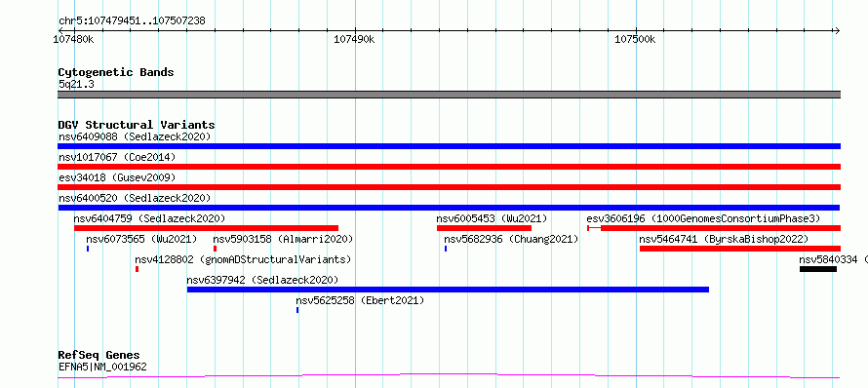The width and height of the screenshot is (868, 388).
Task: Select the small red nsv4128802 marker
Action: click(137, 269)
